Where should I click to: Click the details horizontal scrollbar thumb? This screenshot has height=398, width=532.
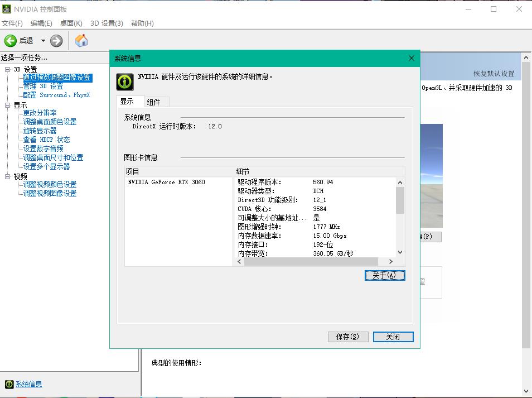(x=311, y=261)
